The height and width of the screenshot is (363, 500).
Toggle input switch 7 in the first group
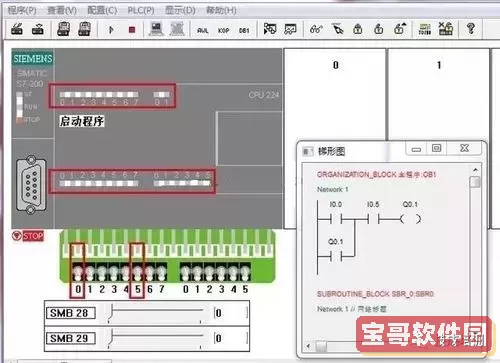tap(161, 272)
